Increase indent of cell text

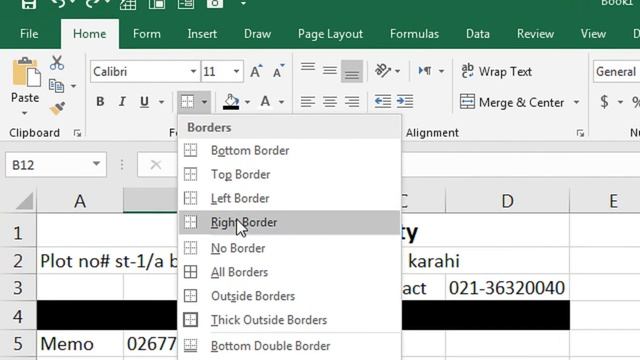click(x=405, y=102)
